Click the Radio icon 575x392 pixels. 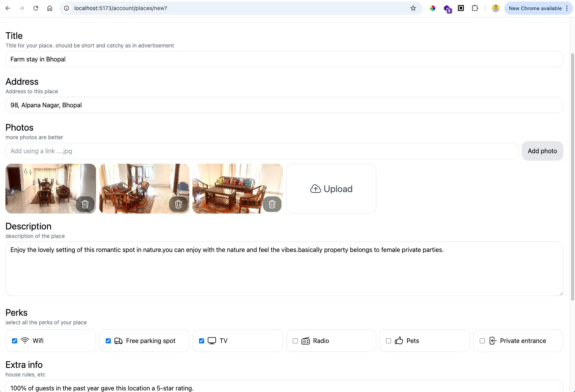pos(306,341)
